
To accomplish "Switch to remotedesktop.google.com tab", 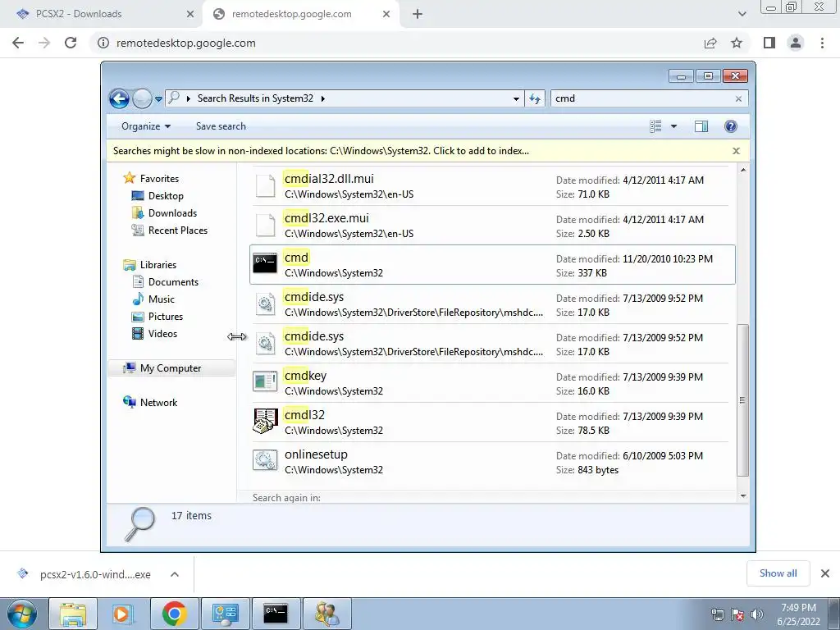I will (x=301, y=14).
